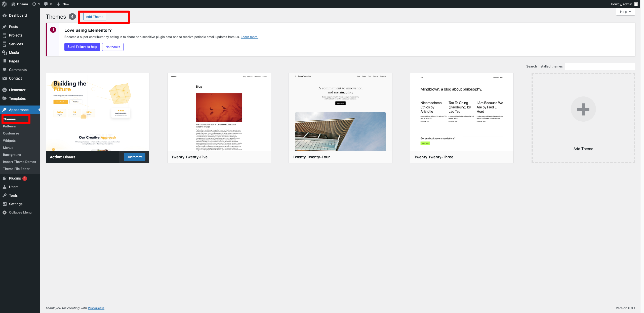Click the Dhaara home site icon
This screenshot has width=644, height=313.
tap(13, 4)
